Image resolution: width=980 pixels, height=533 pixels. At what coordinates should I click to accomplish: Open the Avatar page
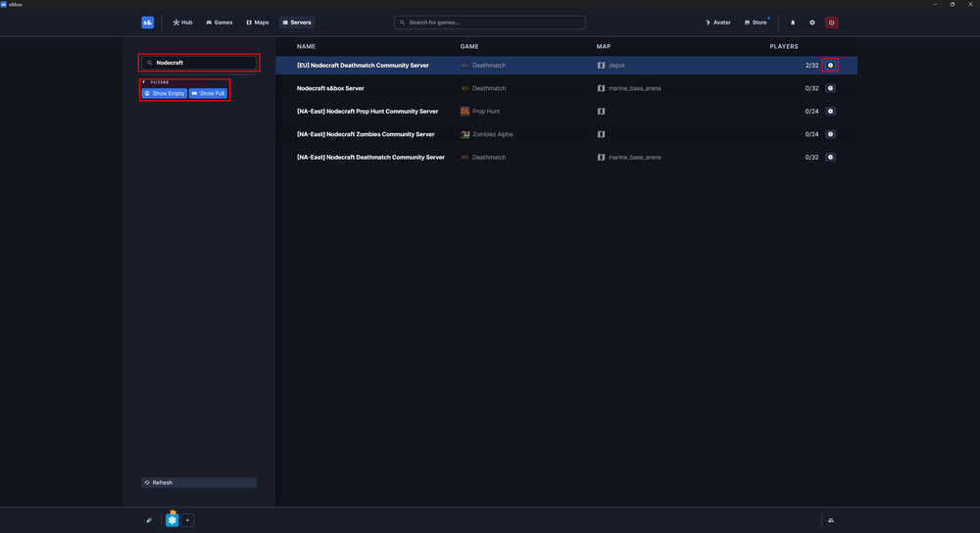pyautogui.click(x=718, y=23)
